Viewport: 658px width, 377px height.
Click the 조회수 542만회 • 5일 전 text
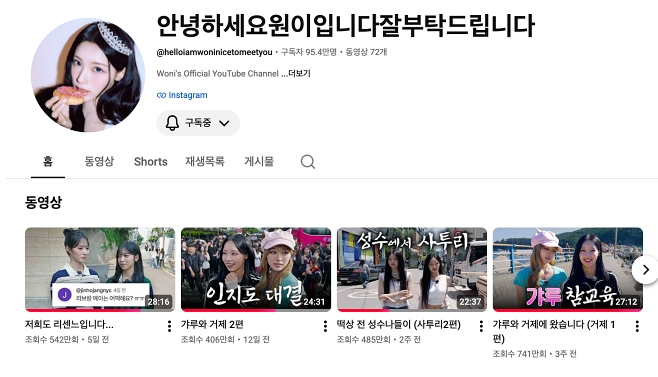click(x=67, y=340)
